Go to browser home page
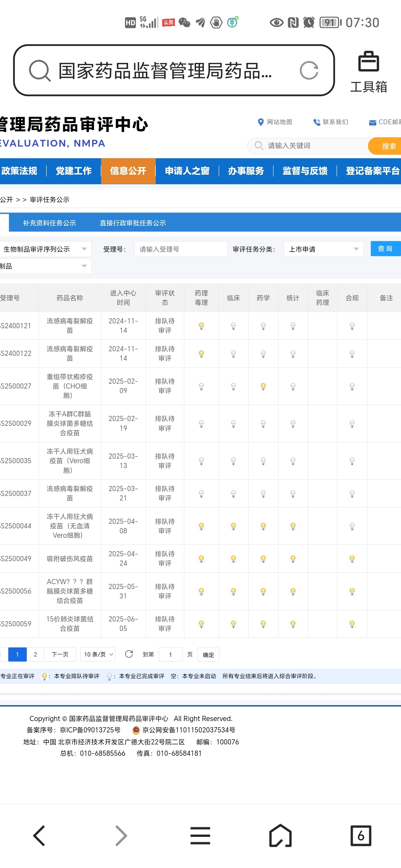 click(x=280, y=835)
